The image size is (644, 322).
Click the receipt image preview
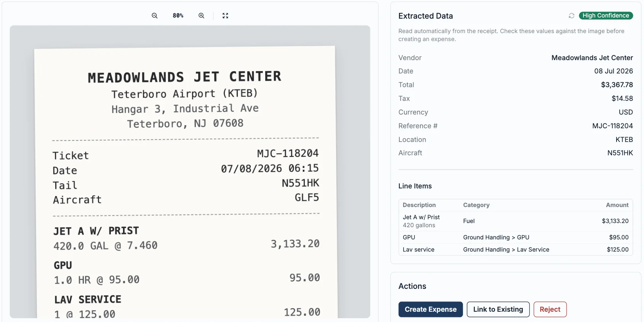[x=190, y=172]
